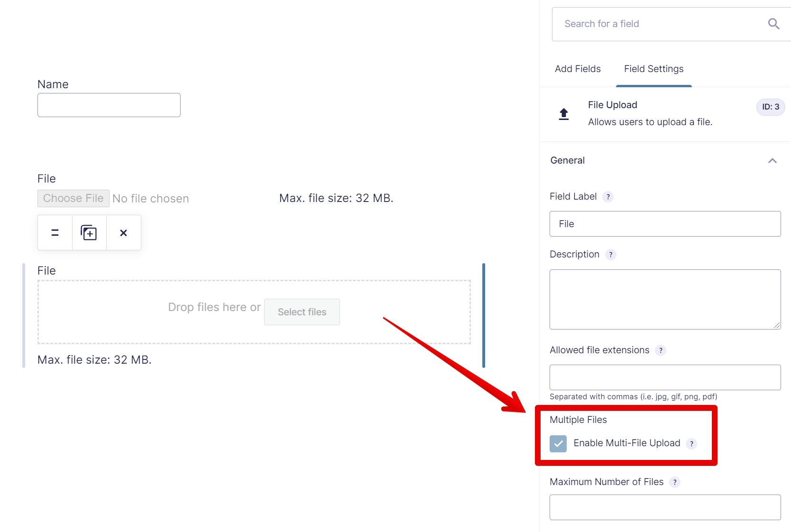791x532 pixels.
Task: Uncheck Enable Multi-File Upload checkbox
Action: point(558,444)
